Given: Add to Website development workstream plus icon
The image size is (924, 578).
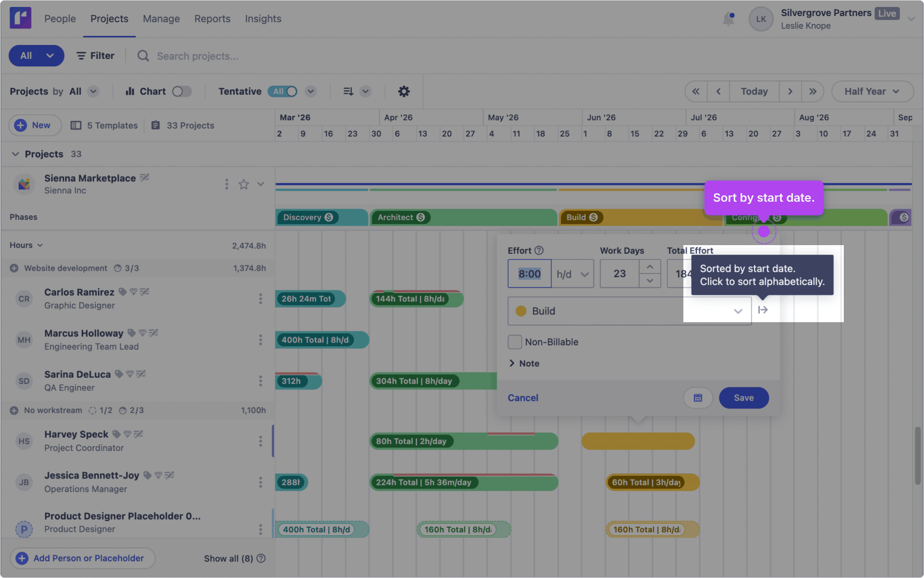Looking at the screenshot, I should pos(14,268).
